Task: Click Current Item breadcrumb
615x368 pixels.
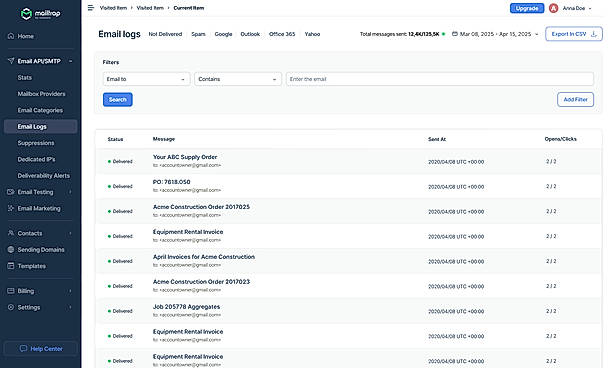Action: (189, 8)
